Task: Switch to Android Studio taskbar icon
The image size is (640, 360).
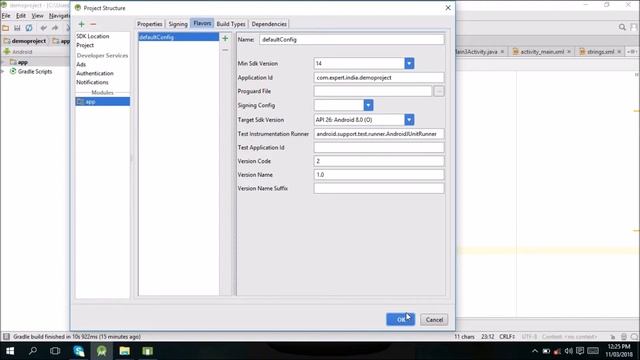Action: coord(102,351)
